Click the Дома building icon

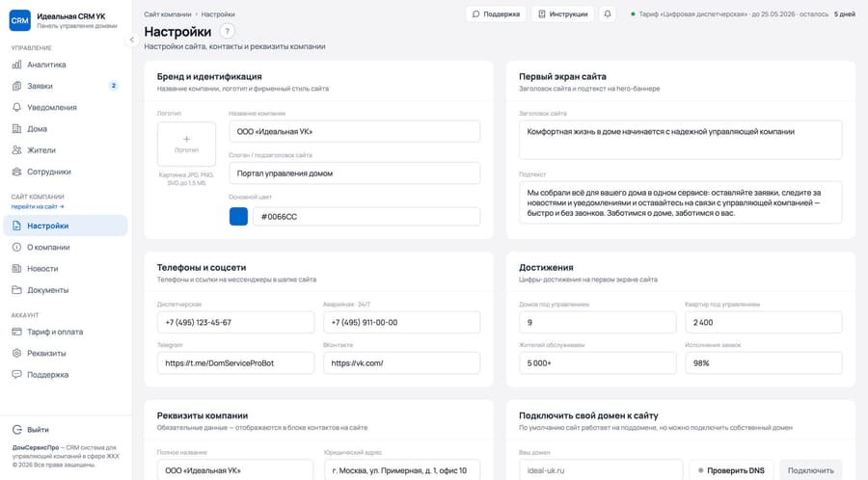click(16, 129)
